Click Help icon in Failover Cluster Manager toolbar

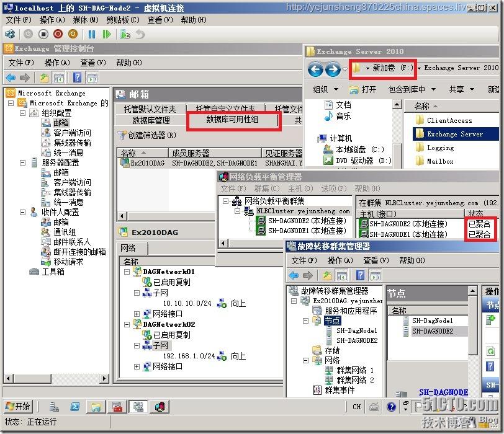(x=361, y=275)
